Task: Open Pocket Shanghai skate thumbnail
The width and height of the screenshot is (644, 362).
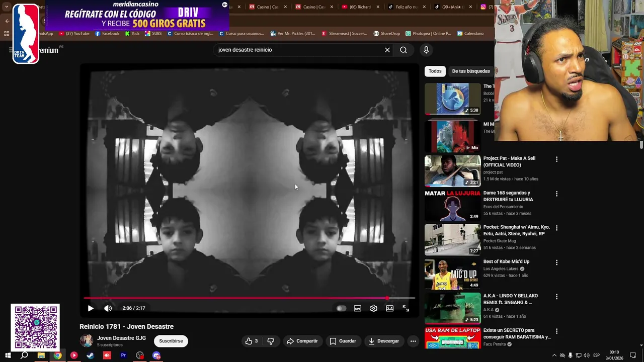Action: point(453,240)
